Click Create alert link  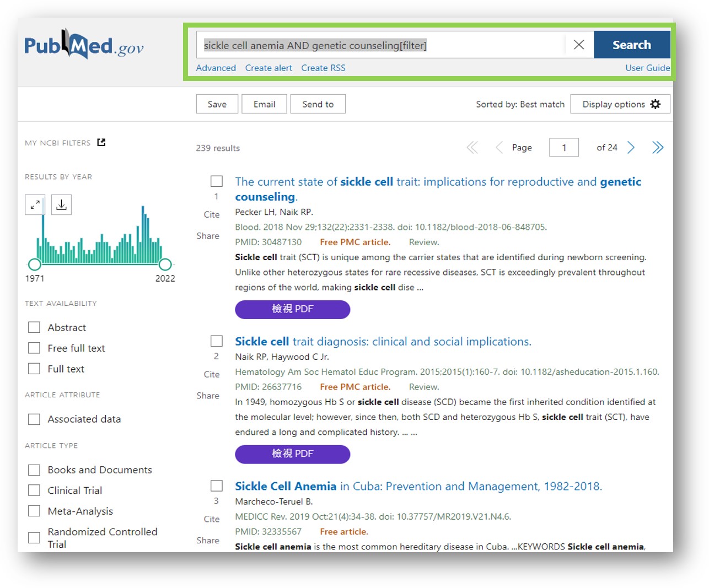tap(268, 68)
